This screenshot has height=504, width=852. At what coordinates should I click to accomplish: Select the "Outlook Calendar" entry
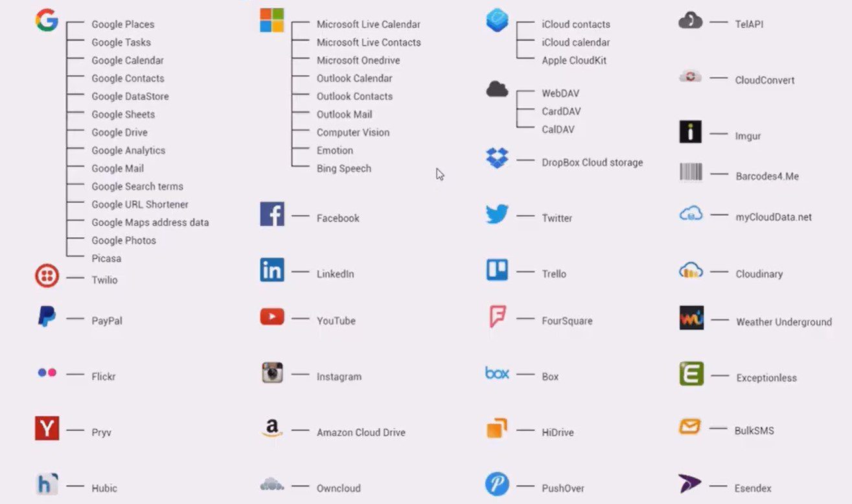(354, 78)
